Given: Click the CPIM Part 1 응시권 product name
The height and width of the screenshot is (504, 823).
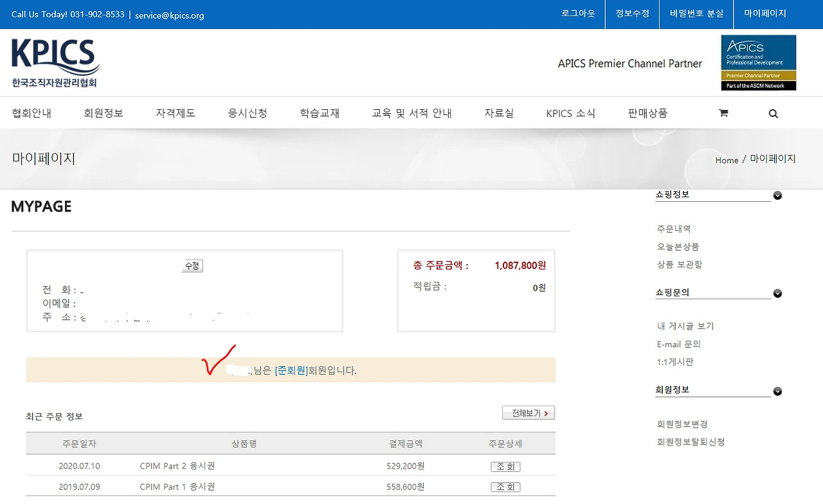Looking at the screenshot, I should [x=177, y=487].
